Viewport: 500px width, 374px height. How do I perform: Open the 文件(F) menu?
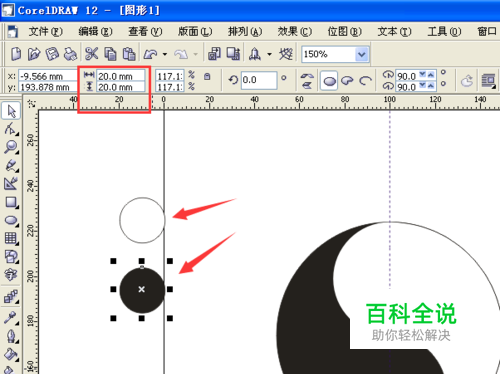pyautogui.click(x=45, y=32)
